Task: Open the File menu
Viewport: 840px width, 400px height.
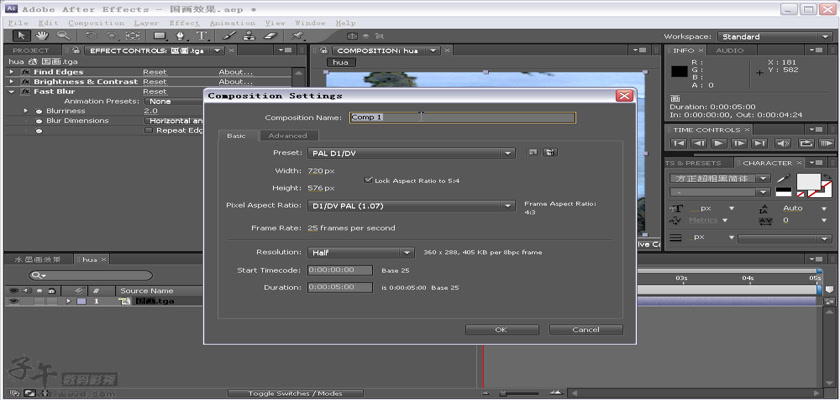Action: pos(18,23)
